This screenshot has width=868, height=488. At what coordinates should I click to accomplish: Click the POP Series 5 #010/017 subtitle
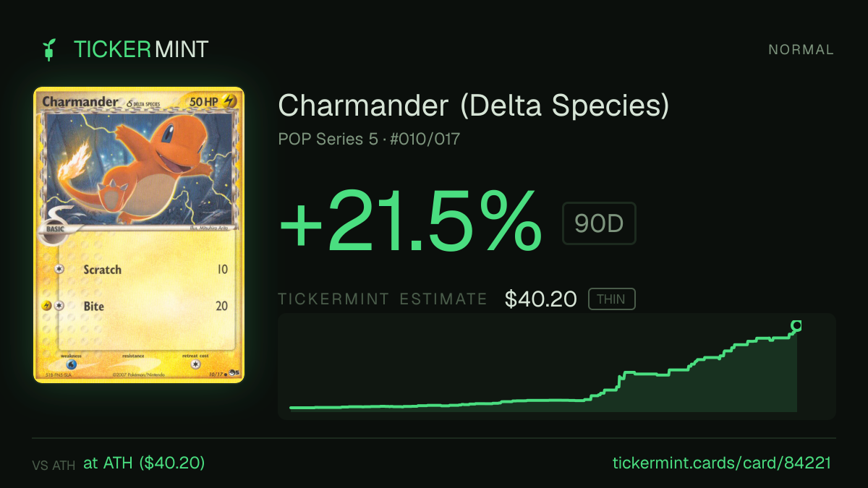click(x=369, y=139)
